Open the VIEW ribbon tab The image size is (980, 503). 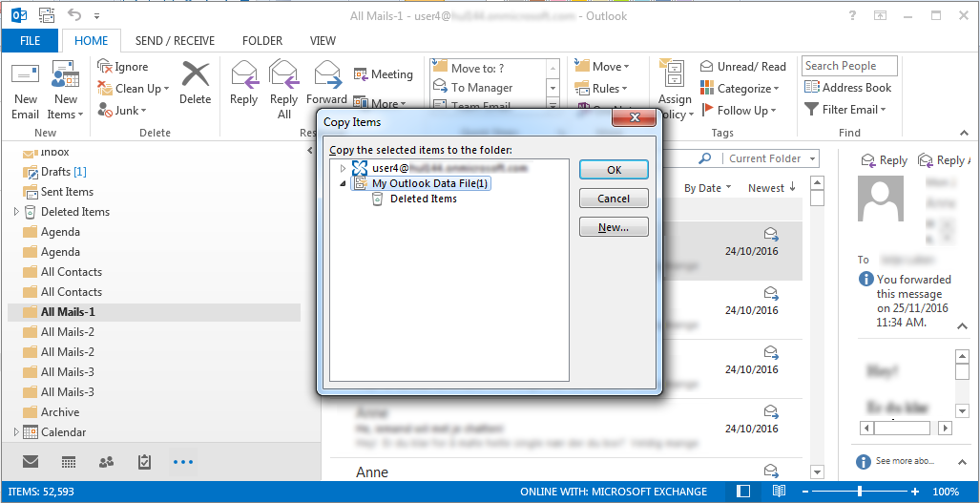click(323, 41)
